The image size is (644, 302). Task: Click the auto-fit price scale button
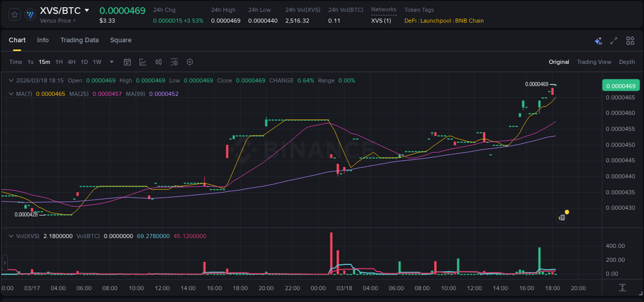pos(622,287)
